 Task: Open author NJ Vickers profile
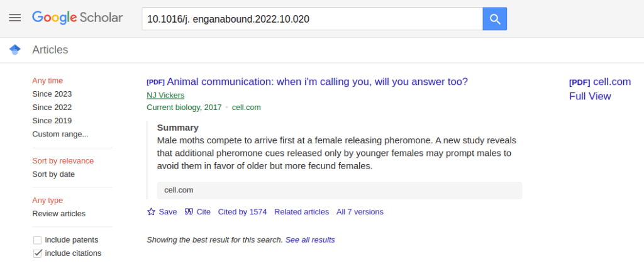coord(165,96)
